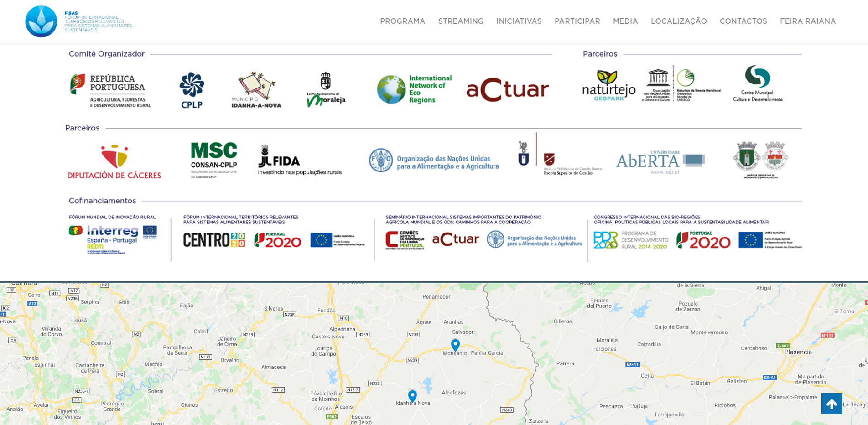Click the FIDA rural populations logo
This screenshot has width=868, height=425.
(300, 161)
